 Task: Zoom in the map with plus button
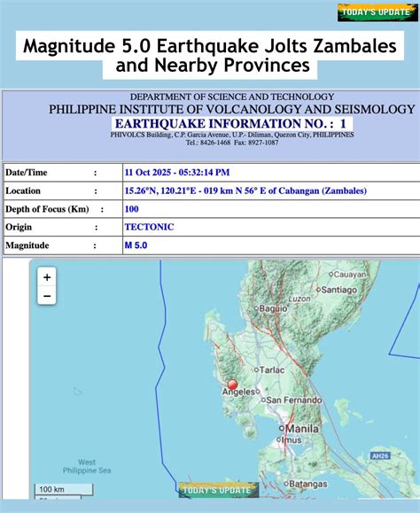coord(47,276)
